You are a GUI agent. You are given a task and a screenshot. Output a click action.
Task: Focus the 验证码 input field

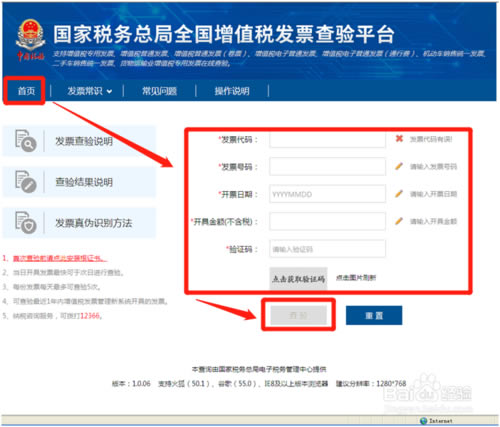[x=327, y=249]
